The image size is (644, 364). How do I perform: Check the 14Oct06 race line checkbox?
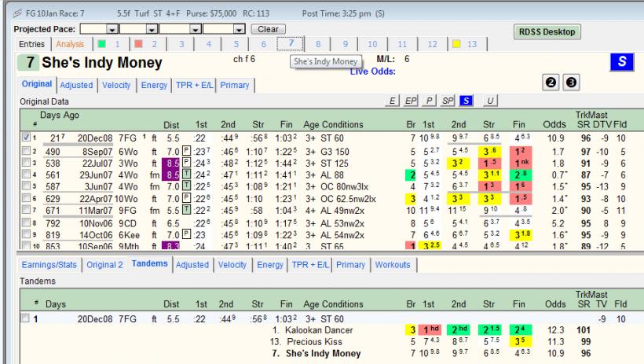tap(26, 234)
